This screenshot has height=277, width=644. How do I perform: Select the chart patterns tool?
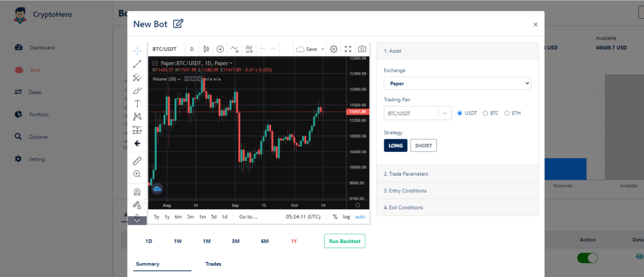tap(137, 117)
